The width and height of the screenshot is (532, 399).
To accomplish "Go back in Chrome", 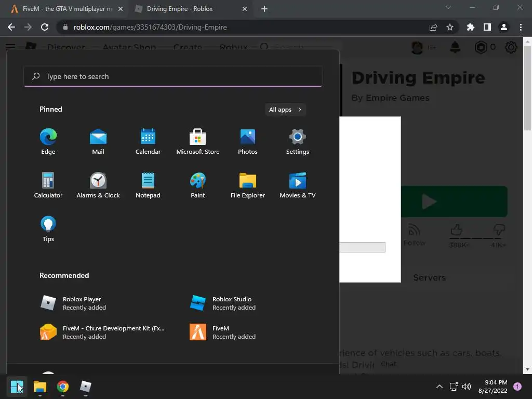I will click(x=11, y=27).
